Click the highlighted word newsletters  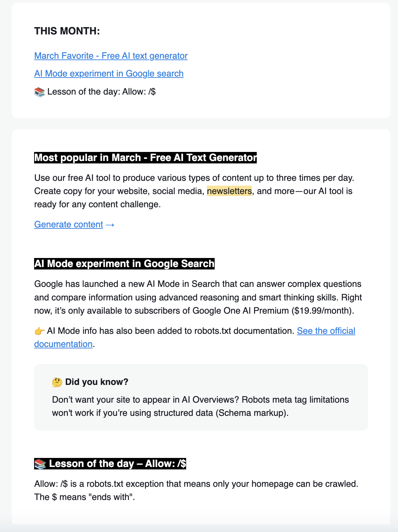pos(229,191)
